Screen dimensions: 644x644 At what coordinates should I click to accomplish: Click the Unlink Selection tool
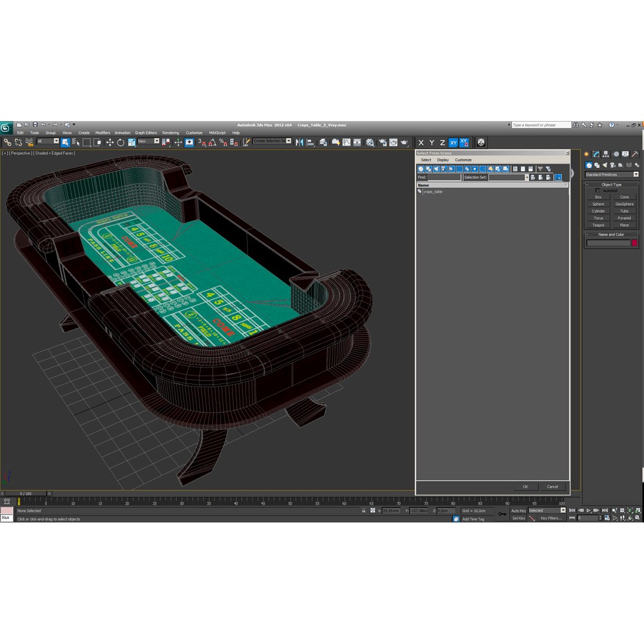click(x=18, y=143)
